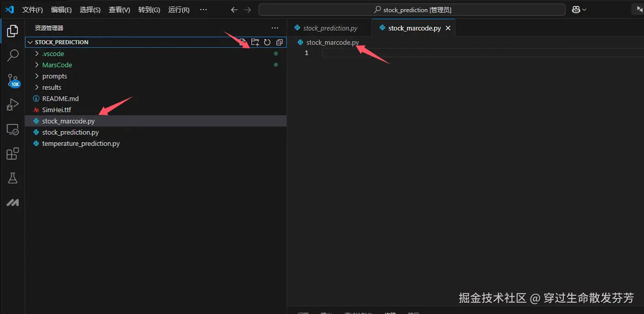Open the 编辑(E) menu
The width and height of the screenshot is (644, 314).
click(x=61, y=10)
